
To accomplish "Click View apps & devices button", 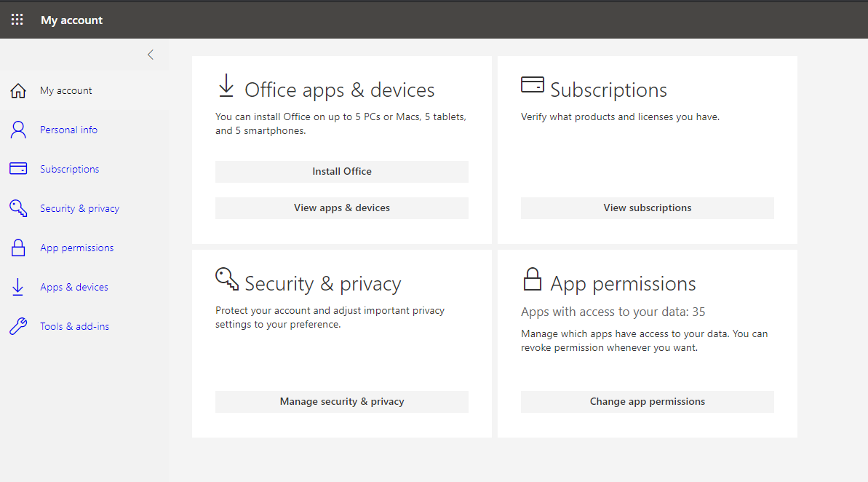I will (342, 208).
